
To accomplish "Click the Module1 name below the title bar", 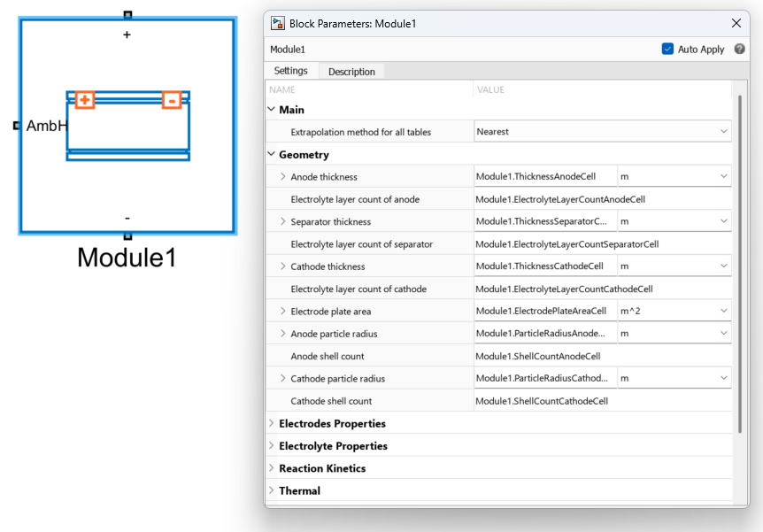I will [288, 50].
